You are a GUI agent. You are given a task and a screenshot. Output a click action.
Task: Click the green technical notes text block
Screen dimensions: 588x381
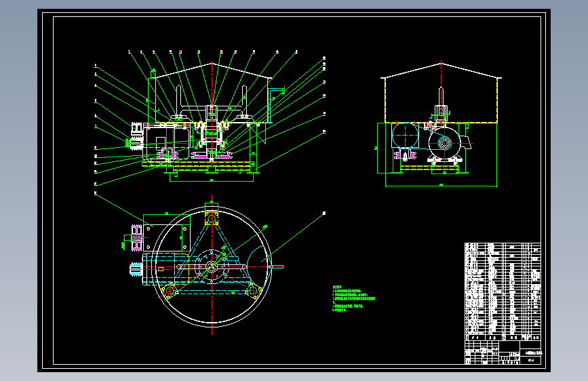pyautogui.click(x=353, y=298)
